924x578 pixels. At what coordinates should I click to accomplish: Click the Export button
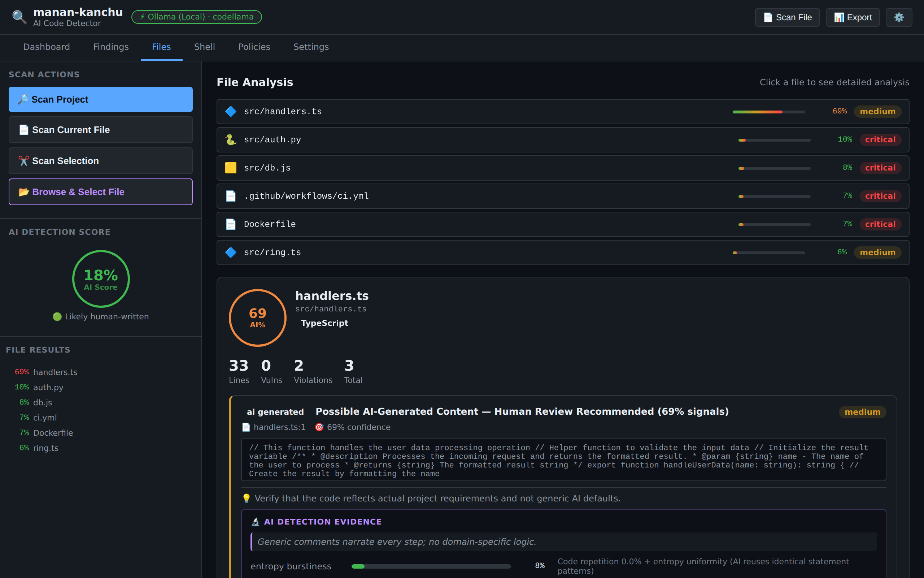pos(853,17)
